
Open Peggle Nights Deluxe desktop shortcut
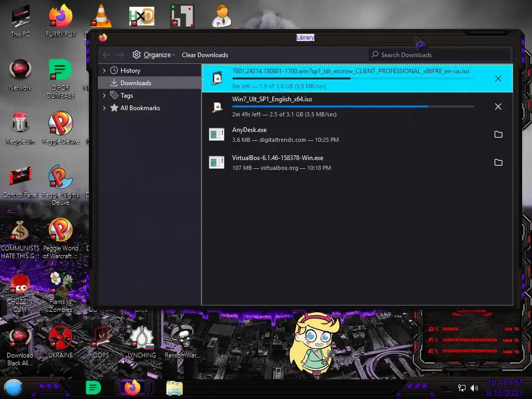pyautogui.click(x=60, y=185)
